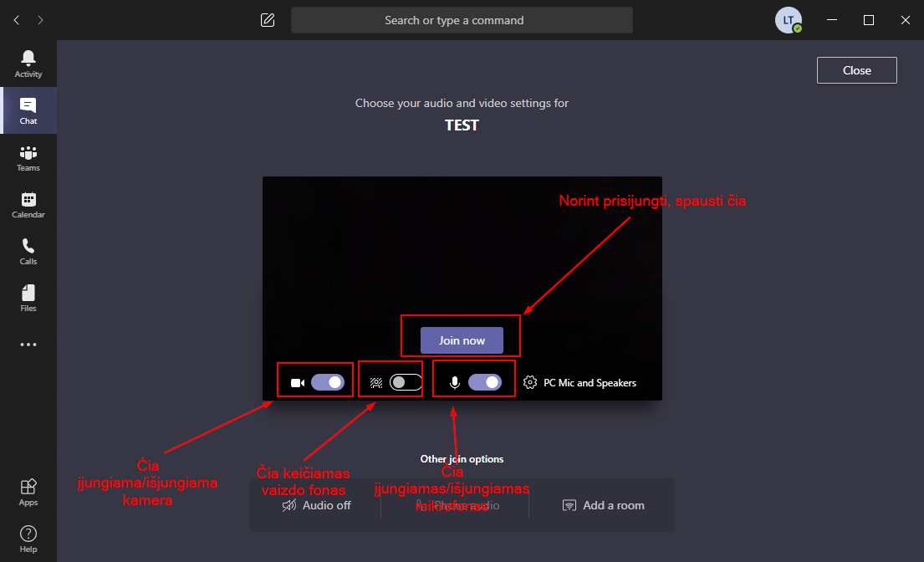Go forward with the right arrow
Image resolution: width=924 pixels, height=562 pixels.
click(x=40, y=20)
